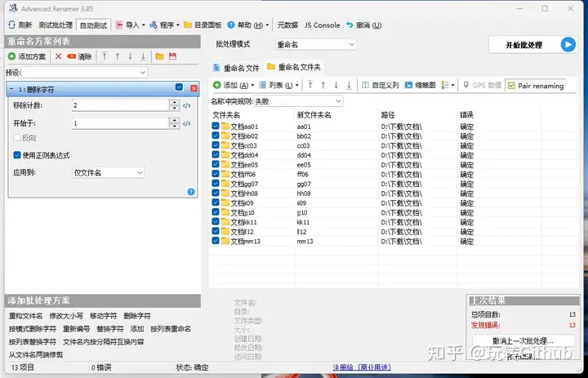Click 测试批处理 in the toolbar
588x378 pixels.
[56, 25]
